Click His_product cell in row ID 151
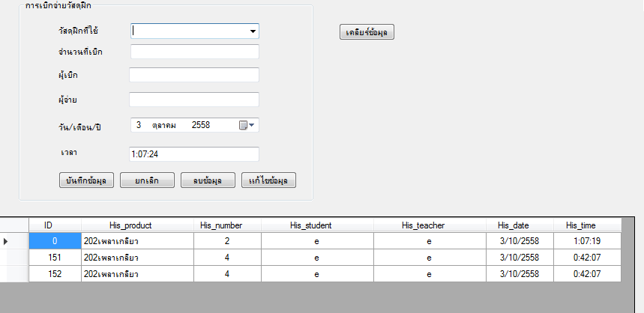The height and width of the screenshot is (313, 644). [x=138, y=258]
